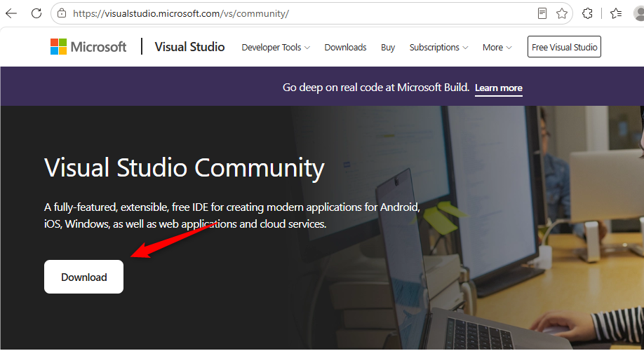The image size is (644, 351).
Task: Click the Free Visual Studio button
Action: (x=564, y=47)
